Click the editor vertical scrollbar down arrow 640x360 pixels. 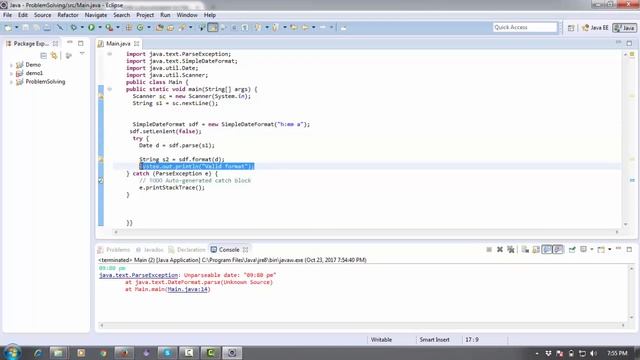point(625,224)
